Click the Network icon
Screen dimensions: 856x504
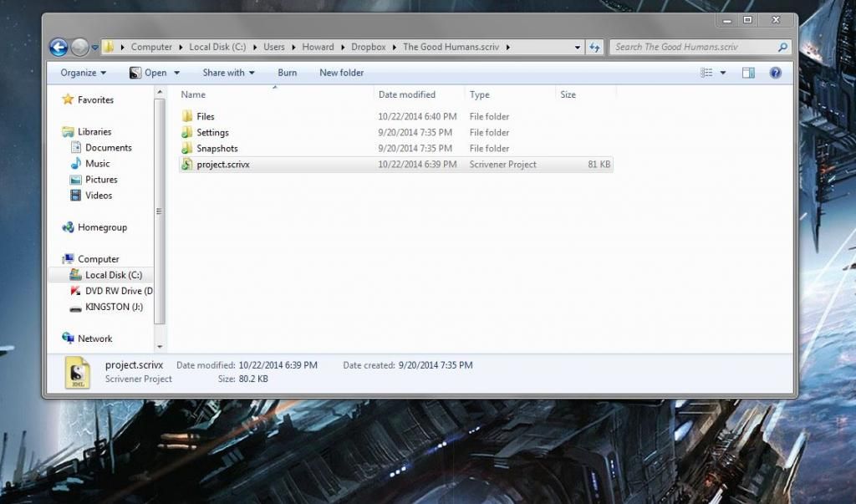pyautogui.click(x=69, y=338)
